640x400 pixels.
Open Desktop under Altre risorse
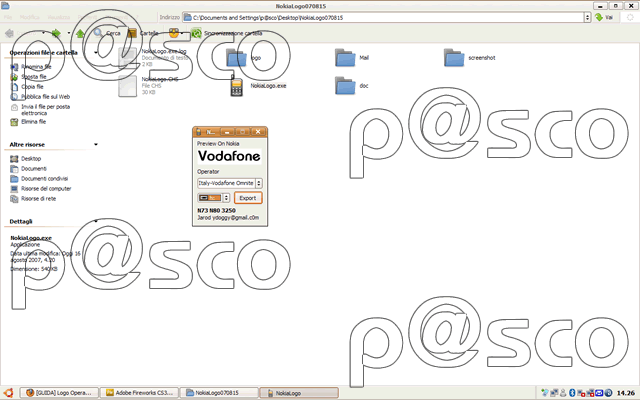(26, 159)
